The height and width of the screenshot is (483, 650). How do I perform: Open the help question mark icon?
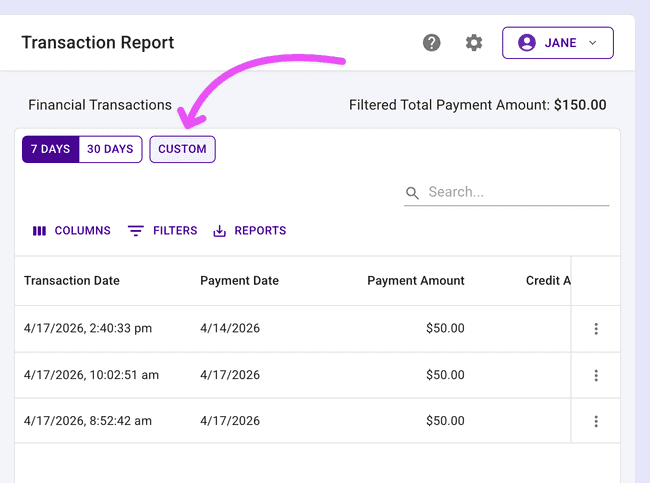[432, 43]
